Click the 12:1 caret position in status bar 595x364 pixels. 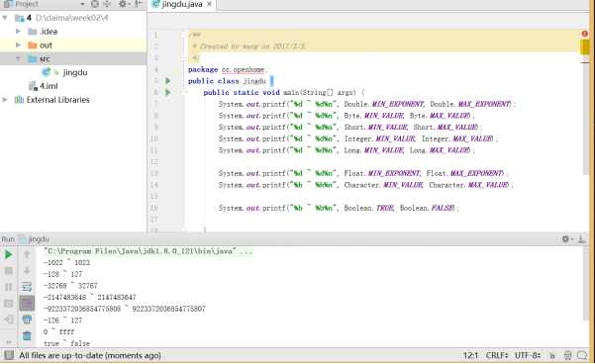pyautogui.click(x=470, y=356)
